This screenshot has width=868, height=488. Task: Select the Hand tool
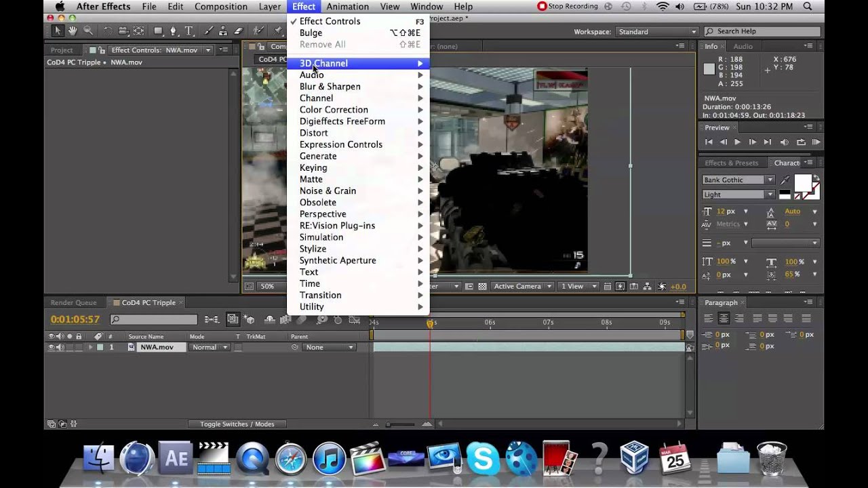73,31
